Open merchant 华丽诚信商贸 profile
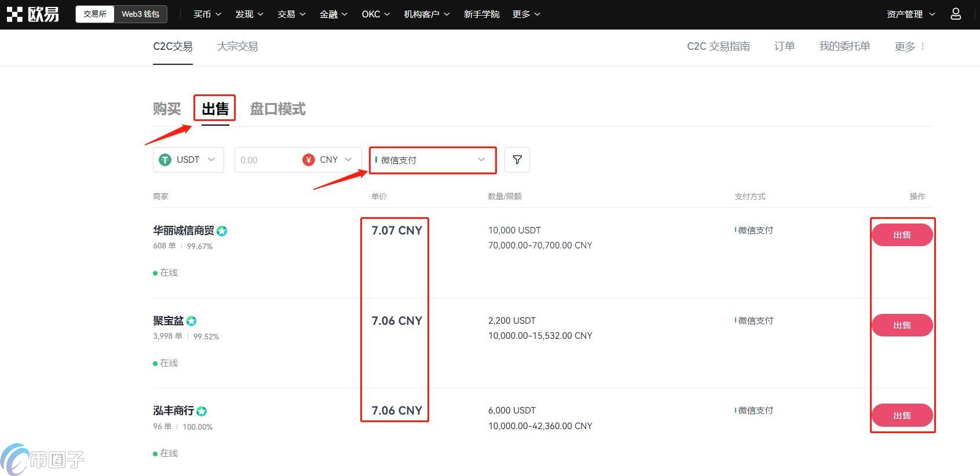980x476 pixels. (x=184, y=230)
